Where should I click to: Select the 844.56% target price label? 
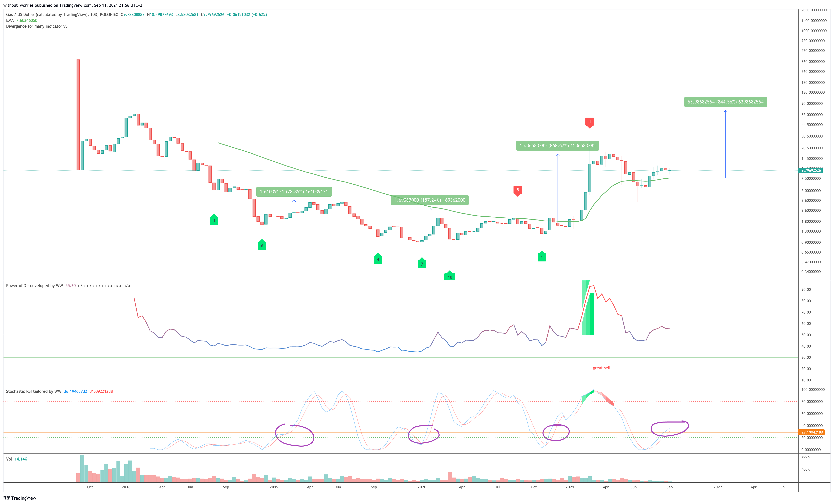tap(725, 102)
